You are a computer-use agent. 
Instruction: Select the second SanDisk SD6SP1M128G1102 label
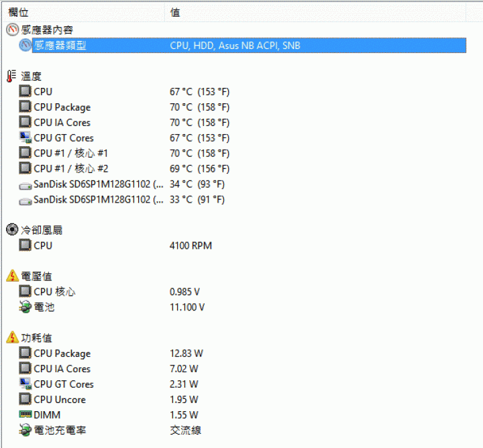click(x=99, y=200)
